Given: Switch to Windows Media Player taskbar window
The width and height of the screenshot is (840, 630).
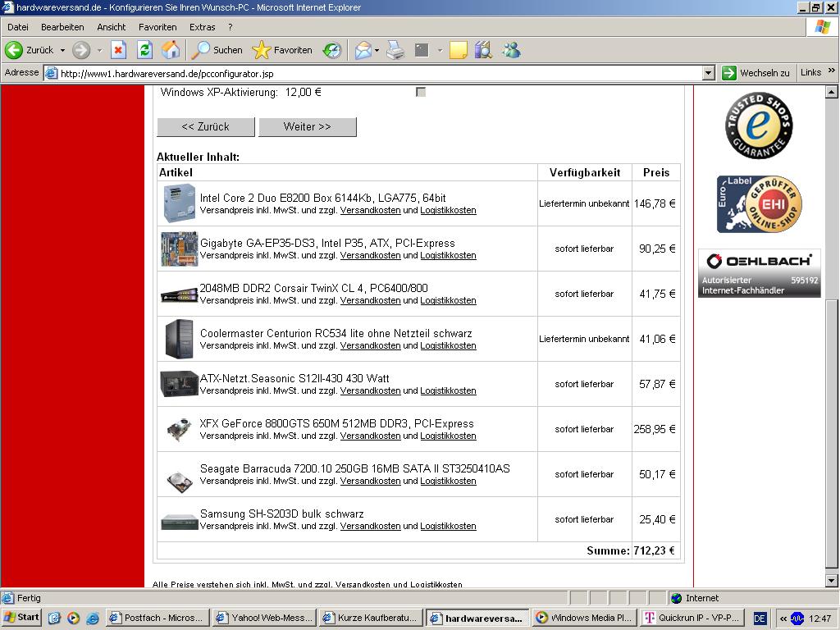Looking at the screenshot, I should point(584,618).
